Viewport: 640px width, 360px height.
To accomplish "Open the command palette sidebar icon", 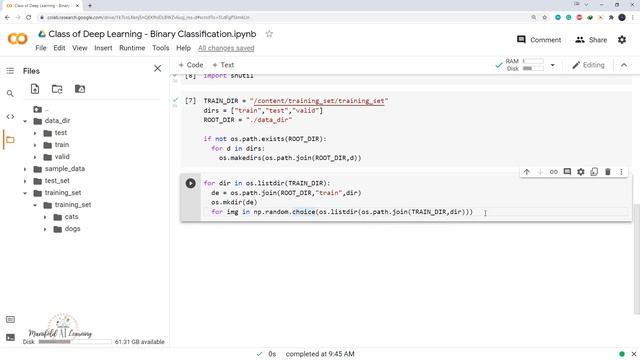I will 10,320.
